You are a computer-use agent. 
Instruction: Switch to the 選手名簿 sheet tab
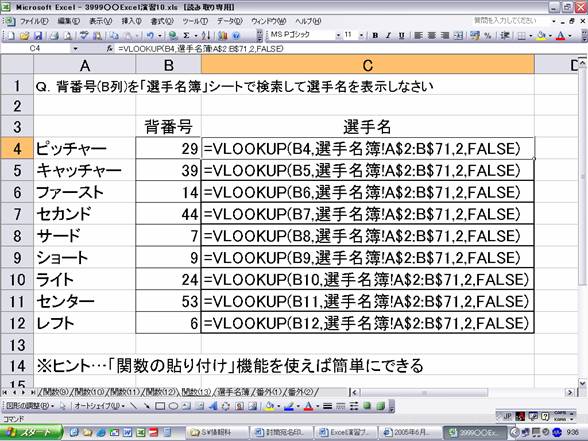pyautogui.click(x=233, y=392)
